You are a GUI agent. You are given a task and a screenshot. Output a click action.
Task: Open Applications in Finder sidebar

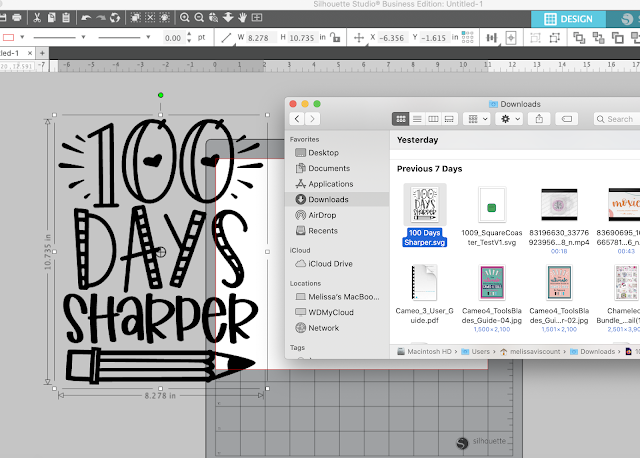coord(324,184)
